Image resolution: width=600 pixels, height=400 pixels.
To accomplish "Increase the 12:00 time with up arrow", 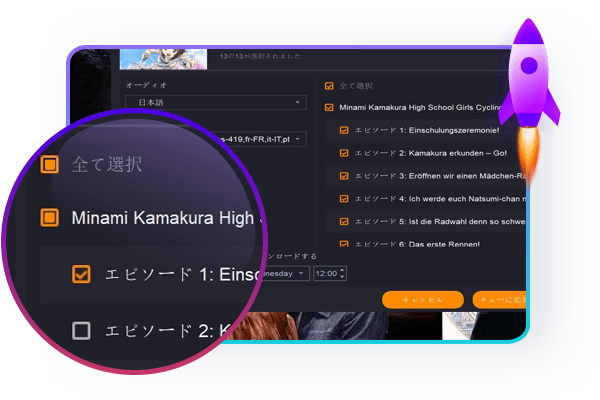I will [342, 270].
